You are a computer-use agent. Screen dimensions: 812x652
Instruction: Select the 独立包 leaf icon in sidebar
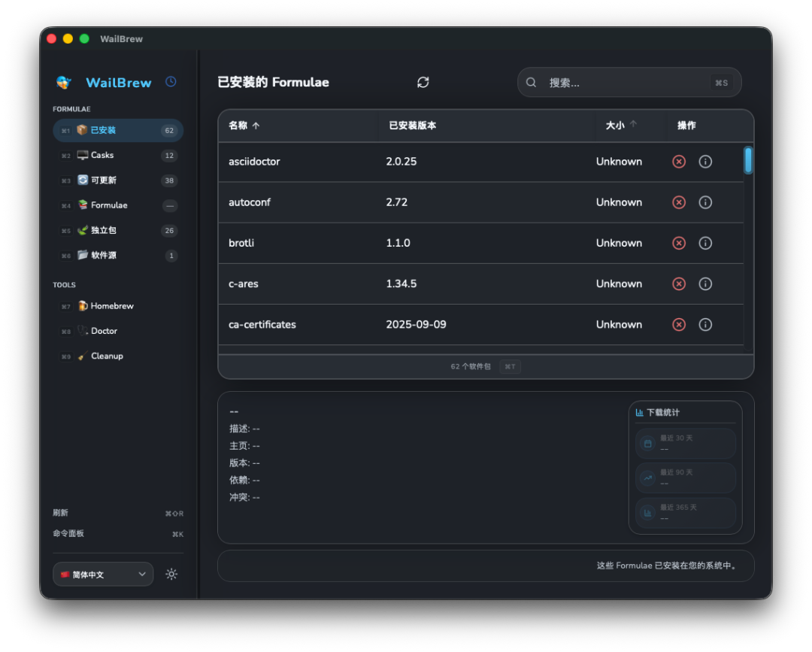click(x=84, y=230)
